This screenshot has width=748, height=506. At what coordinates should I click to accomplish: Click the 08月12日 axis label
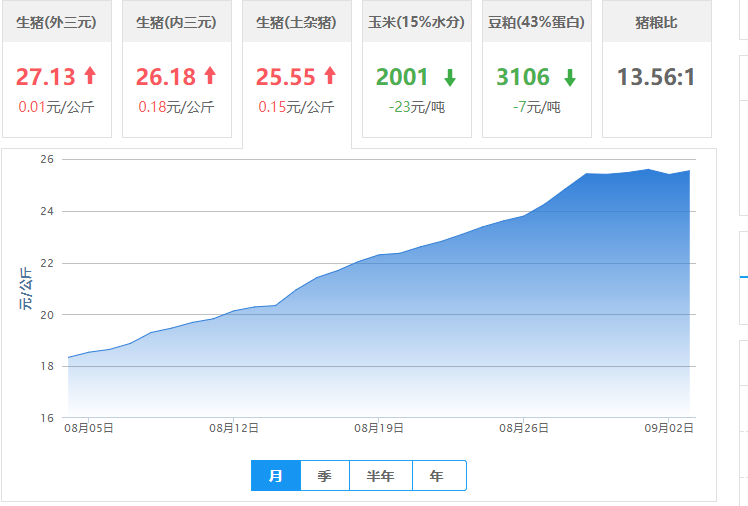(234, 428)
